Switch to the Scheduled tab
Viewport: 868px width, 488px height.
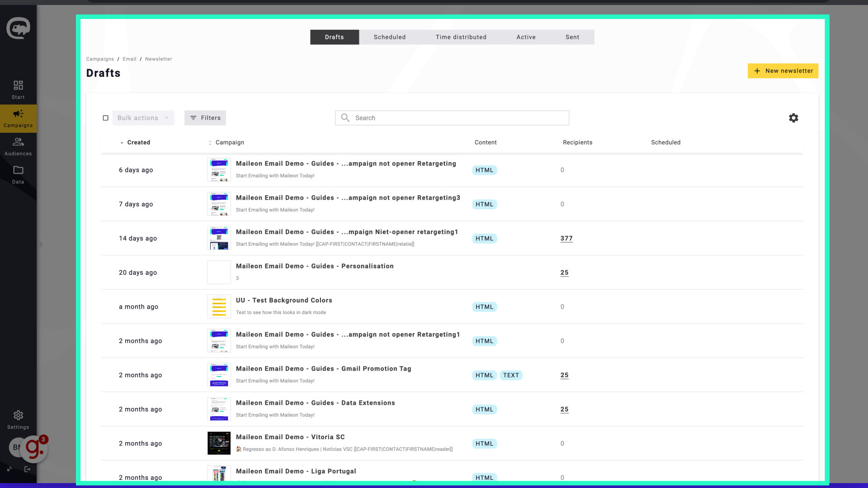point(390,37)
